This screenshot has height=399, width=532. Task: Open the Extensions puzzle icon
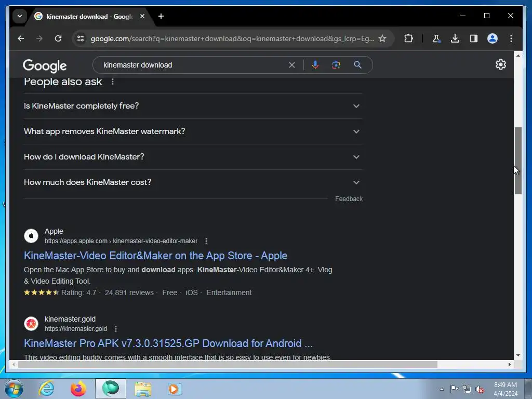click(408, 38)
